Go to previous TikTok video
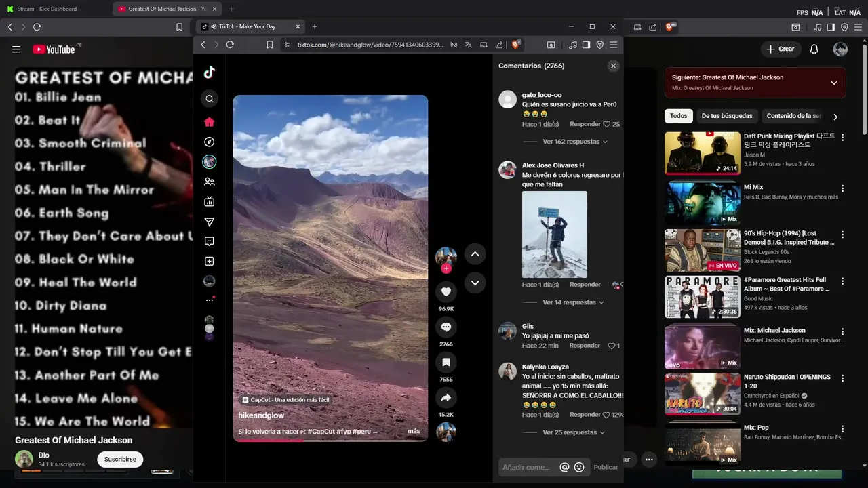 475,254
